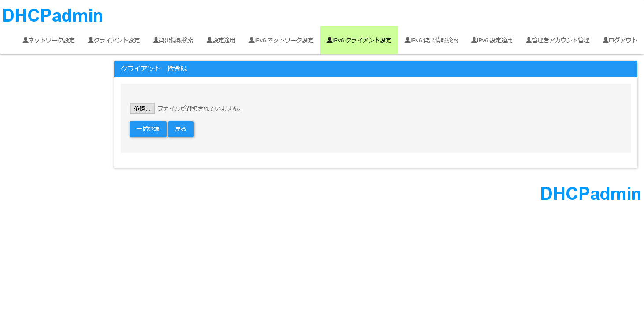Click the クライアント一括登録 panel header

pos(154,69)
